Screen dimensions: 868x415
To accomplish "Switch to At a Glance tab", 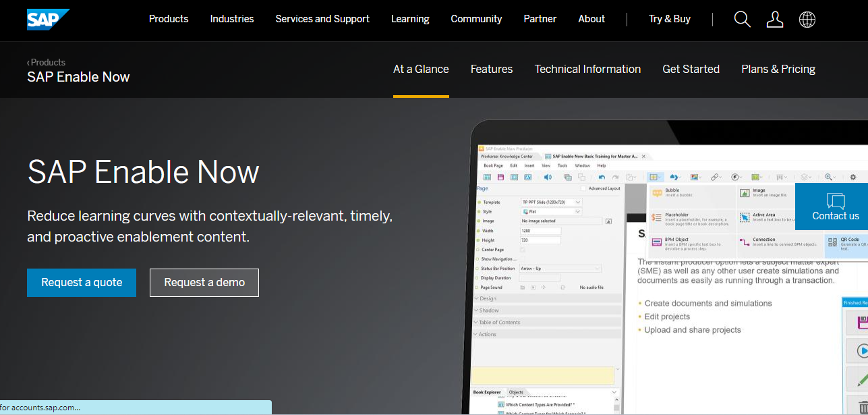I will tap(421, 69).
